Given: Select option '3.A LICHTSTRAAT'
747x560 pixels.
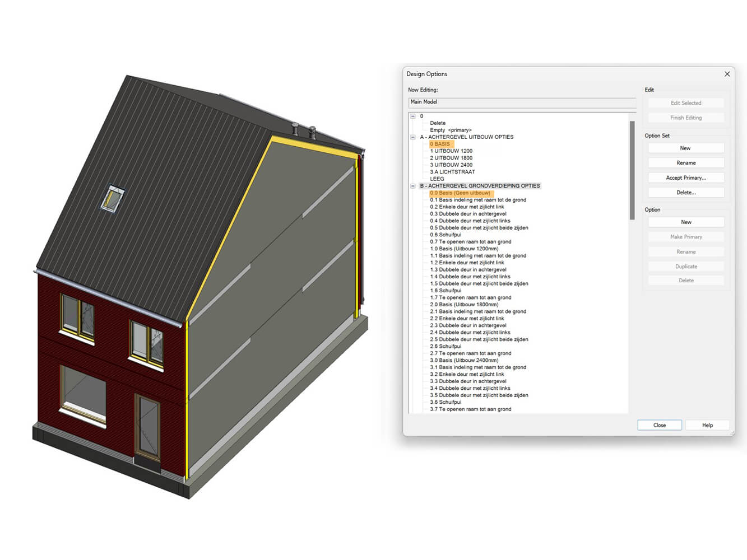Looking at the screenshot, I should point(452,172).
